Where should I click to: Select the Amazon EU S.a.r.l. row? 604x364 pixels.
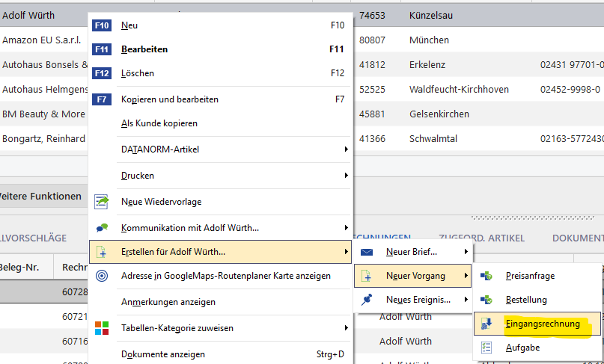coord(302,40)
